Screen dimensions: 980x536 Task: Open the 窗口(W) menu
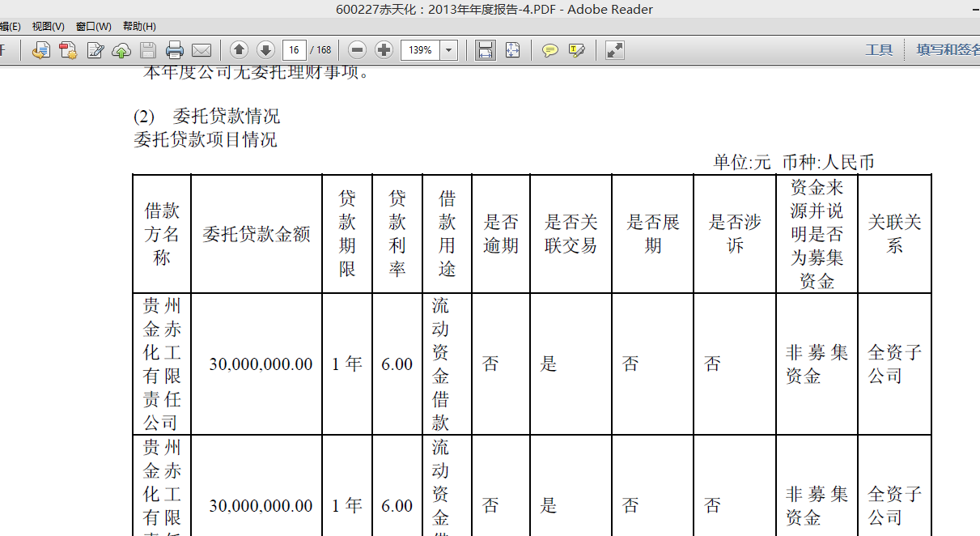93,27
